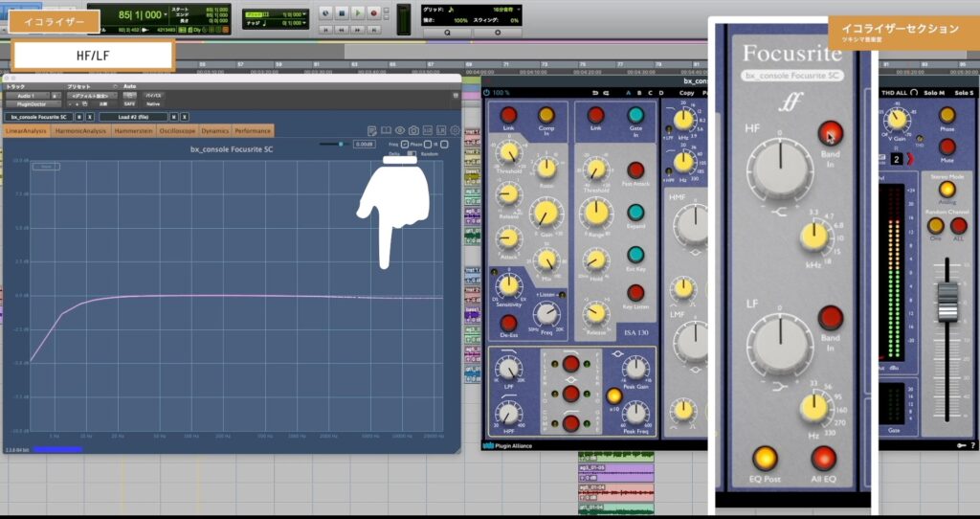
Task: Click the x10 yellow button in filter section
Action: 613,395
